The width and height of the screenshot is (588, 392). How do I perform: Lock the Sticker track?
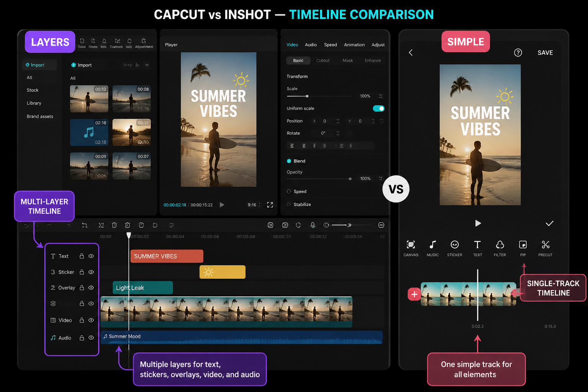pyautogui.click(x=82, y=272)
